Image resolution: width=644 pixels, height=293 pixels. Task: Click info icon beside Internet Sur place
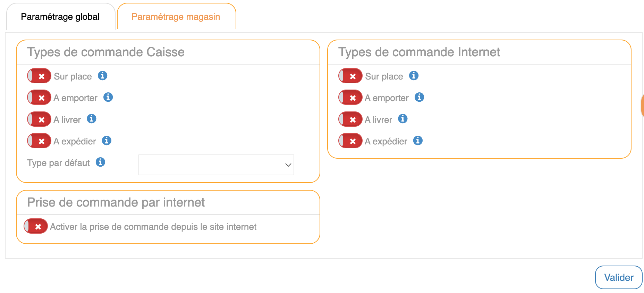point(414,76)
